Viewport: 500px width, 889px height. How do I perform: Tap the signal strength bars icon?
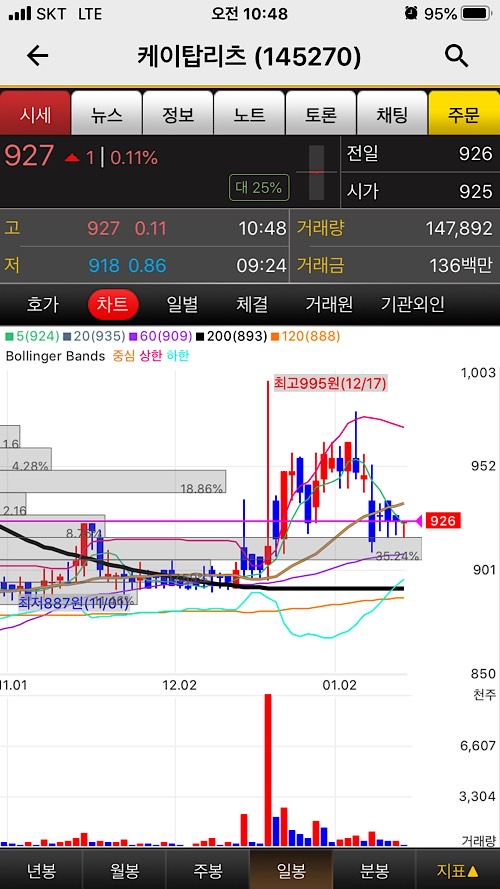tap(20, 13)
